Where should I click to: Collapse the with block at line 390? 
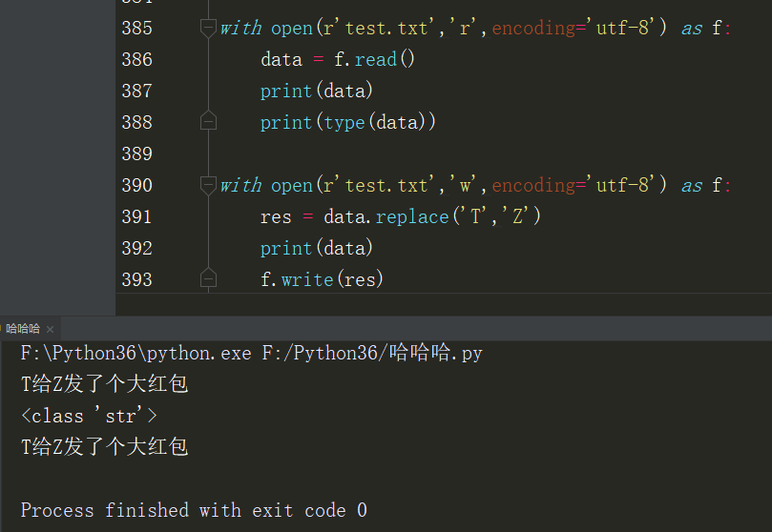tap(209, 185)
